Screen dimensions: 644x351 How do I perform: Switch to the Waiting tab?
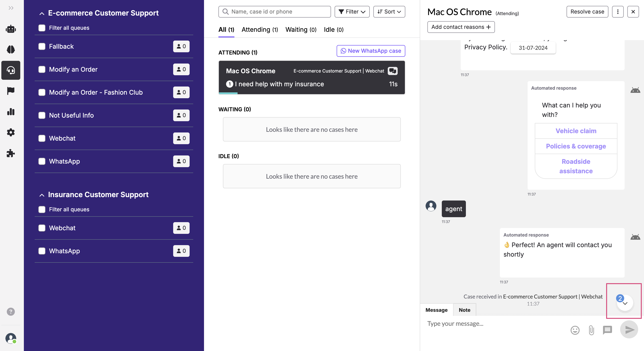[x=301, y=30]
